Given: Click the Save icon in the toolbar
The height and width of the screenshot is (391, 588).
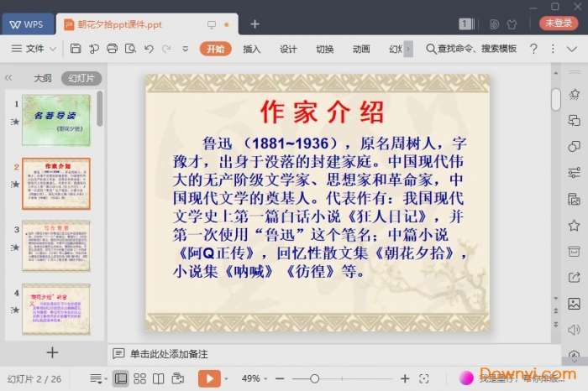Looking at the screenshot, I should pyautogui.click(x=76, y=49).
